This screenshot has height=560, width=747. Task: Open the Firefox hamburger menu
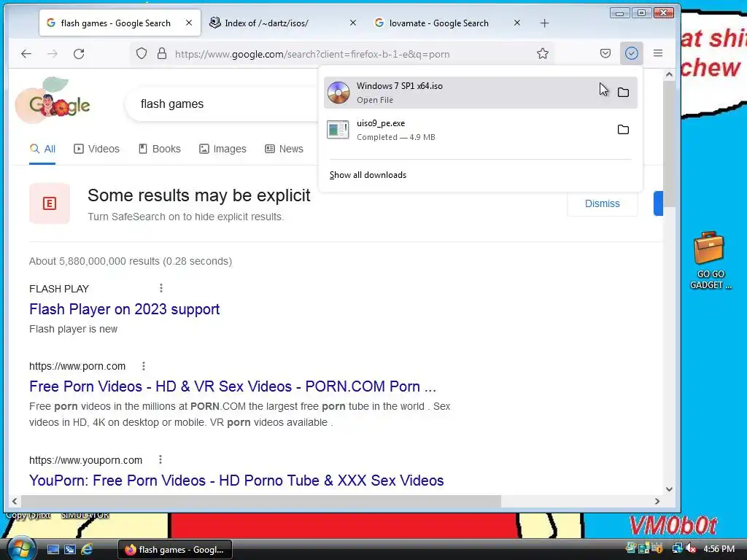click(x=658, y=53)
